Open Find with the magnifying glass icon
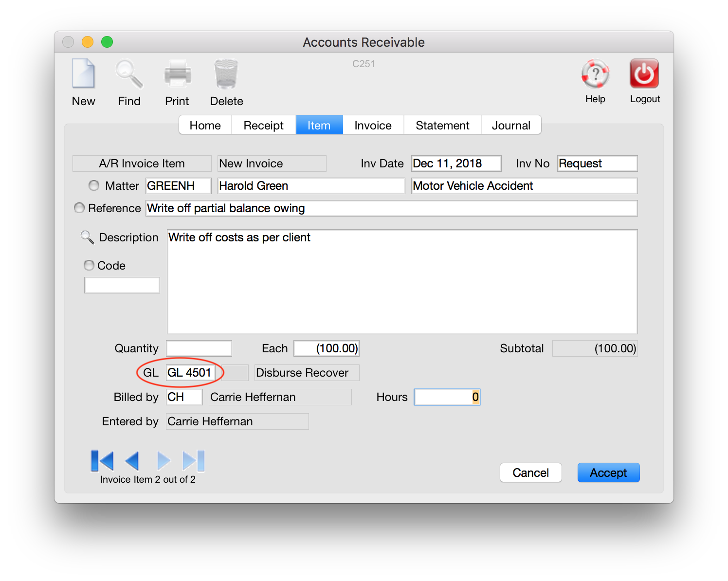The image size is (728, 581). click(x=129, y=74)
